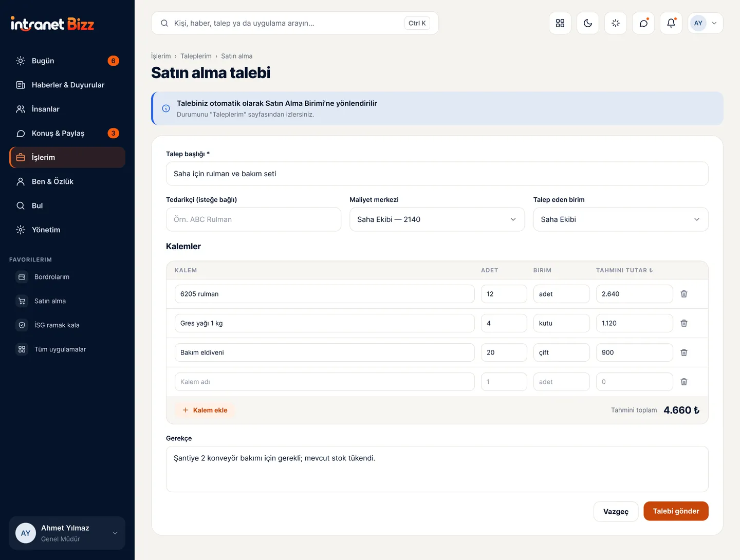Open the AY user avatar menu
This screenshot has height=560, width=740.
pos(706,23)
